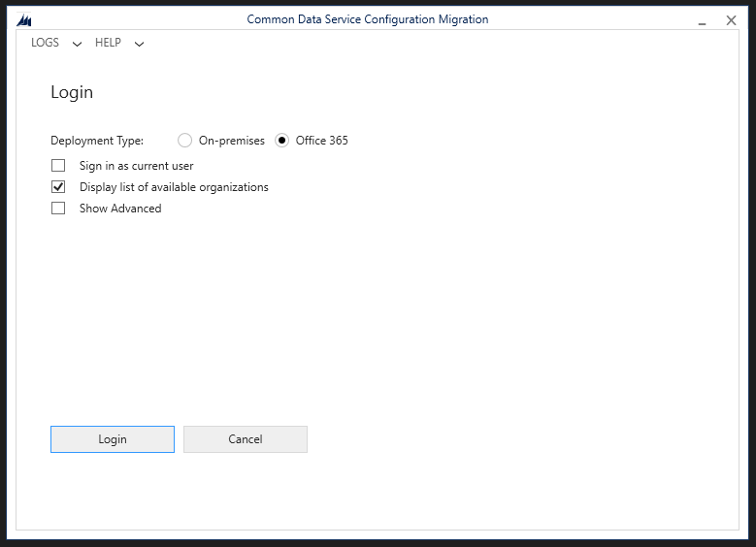Select the On-premises deployment type
This screenshot has width=756, height=547.
[184, 141]
